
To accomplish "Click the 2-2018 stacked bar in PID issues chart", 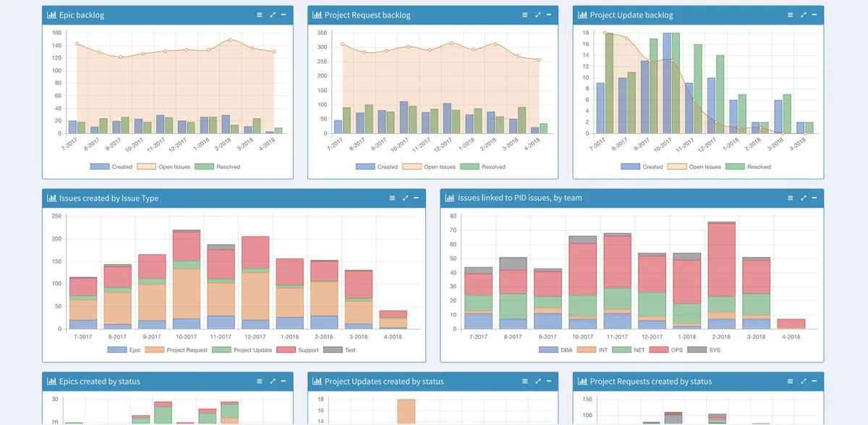I will pyautogui.click(x=721, y=275).
